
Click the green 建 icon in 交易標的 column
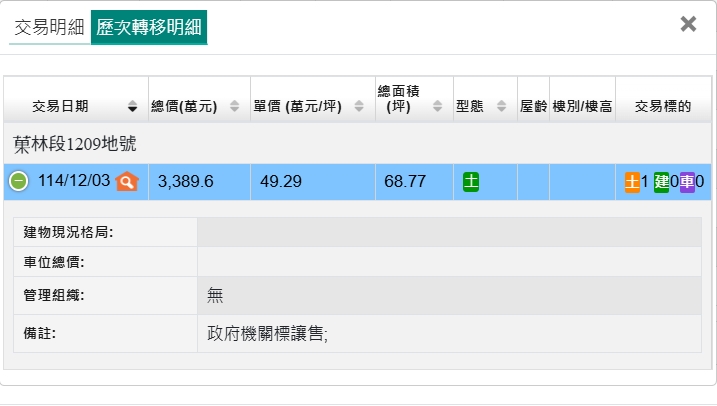(661, 182)
